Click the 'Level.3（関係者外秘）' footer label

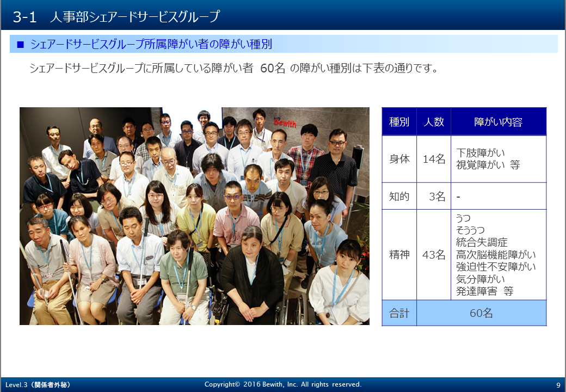click(38, 385)
